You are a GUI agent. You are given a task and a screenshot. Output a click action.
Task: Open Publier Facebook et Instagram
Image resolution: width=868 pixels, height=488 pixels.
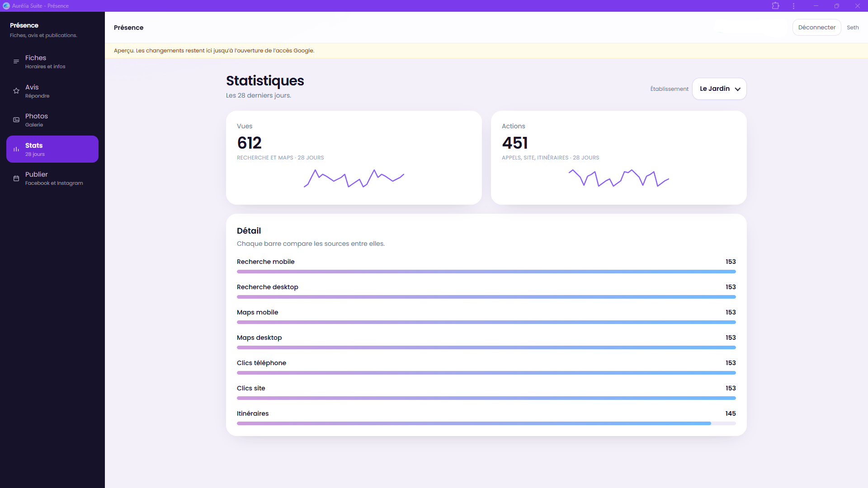pos(52,178)
